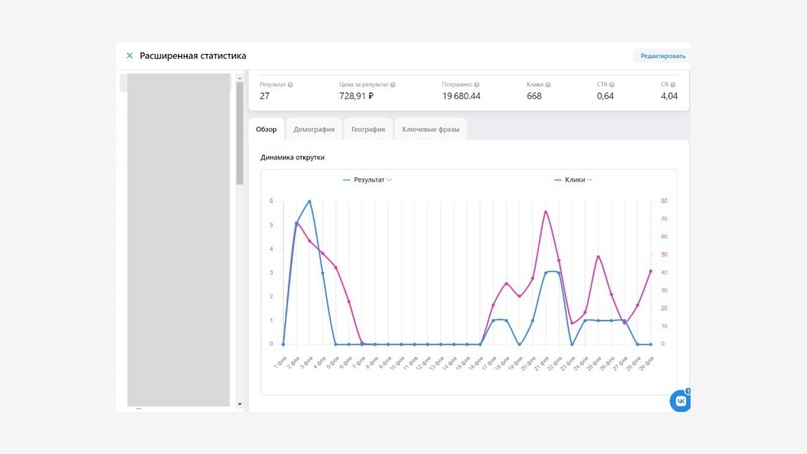Click the Расширенная статистика title
Screen dimensions: 807x454
[193, 56]
